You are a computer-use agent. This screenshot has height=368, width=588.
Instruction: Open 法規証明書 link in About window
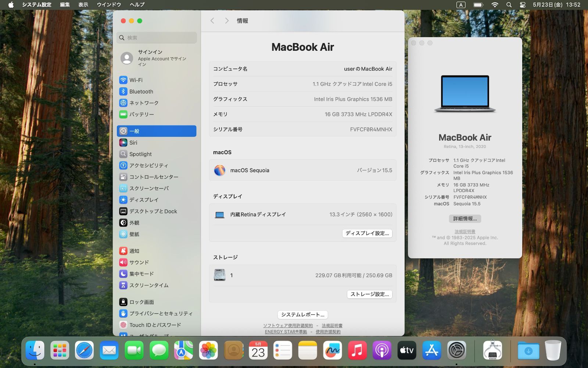pyautogui.click(x=465, y=232)
